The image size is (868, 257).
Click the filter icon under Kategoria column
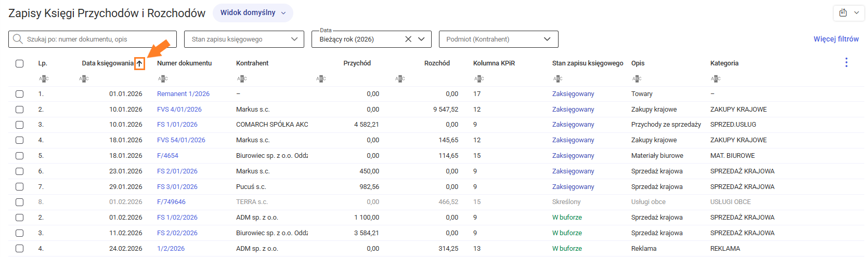(x=716, y=78)
